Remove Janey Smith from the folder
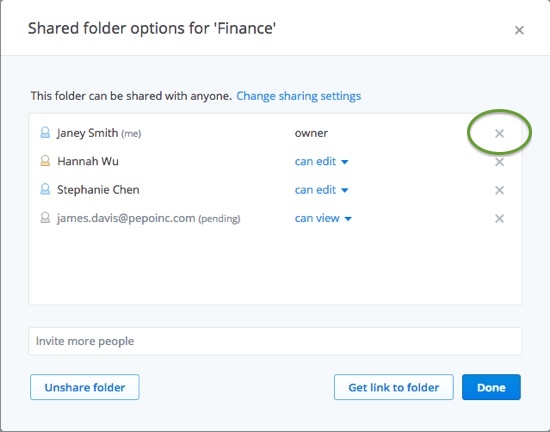The image size is (550, 432). point(499,133)
